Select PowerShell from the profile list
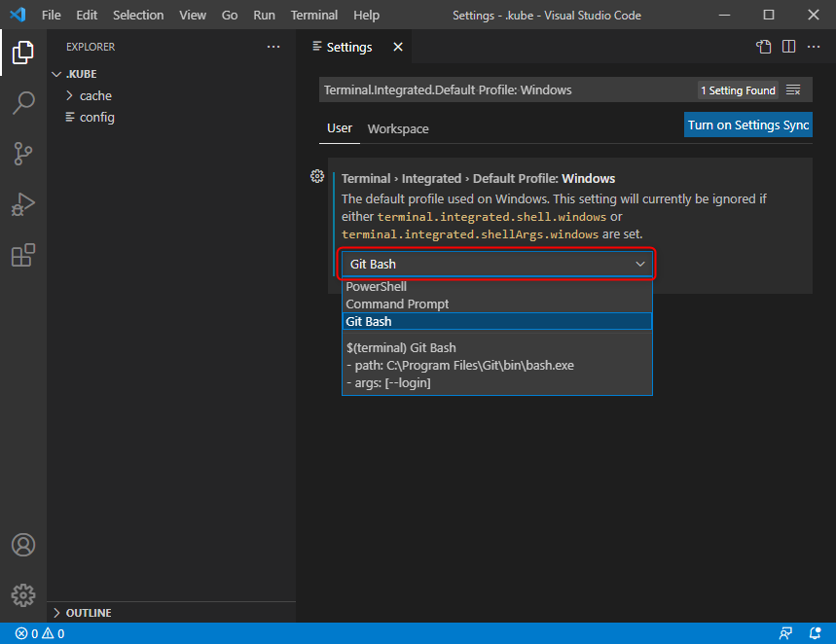Screen dimensions: 836x644 point(377,286)
